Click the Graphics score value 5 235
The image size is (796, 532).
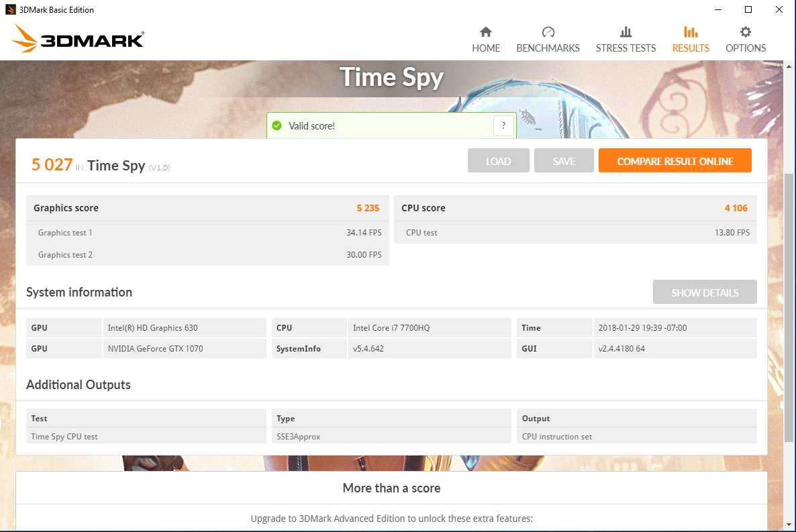click(x=368, y=208)
